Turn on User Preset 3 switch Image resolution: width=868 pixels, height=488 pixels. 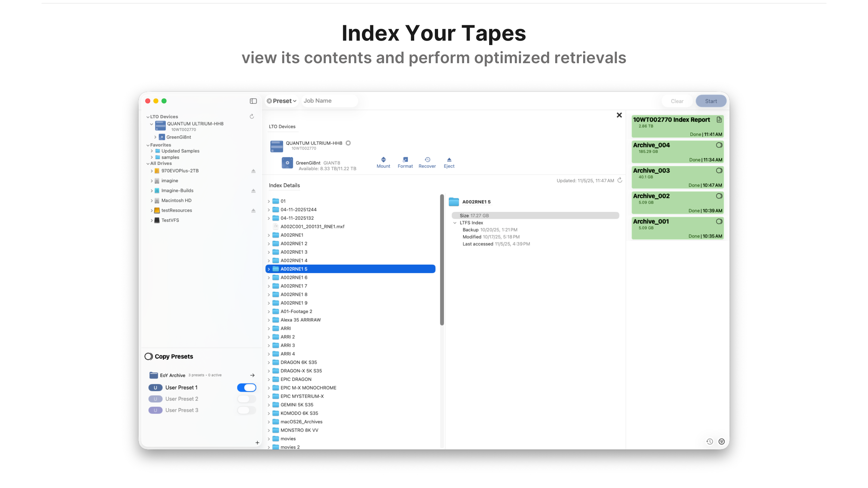click(246, 410)
